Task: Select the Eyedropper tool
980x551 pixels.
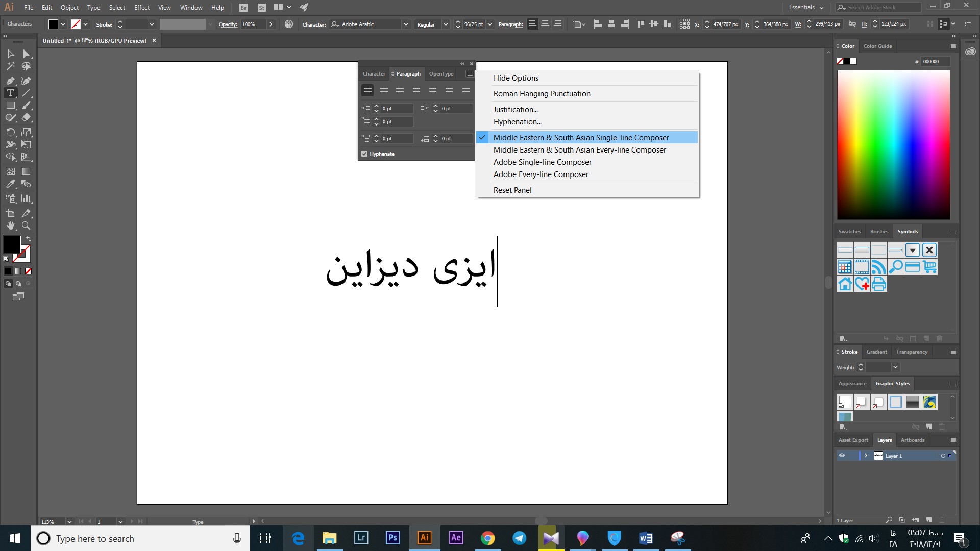Action: pos(10,184)
